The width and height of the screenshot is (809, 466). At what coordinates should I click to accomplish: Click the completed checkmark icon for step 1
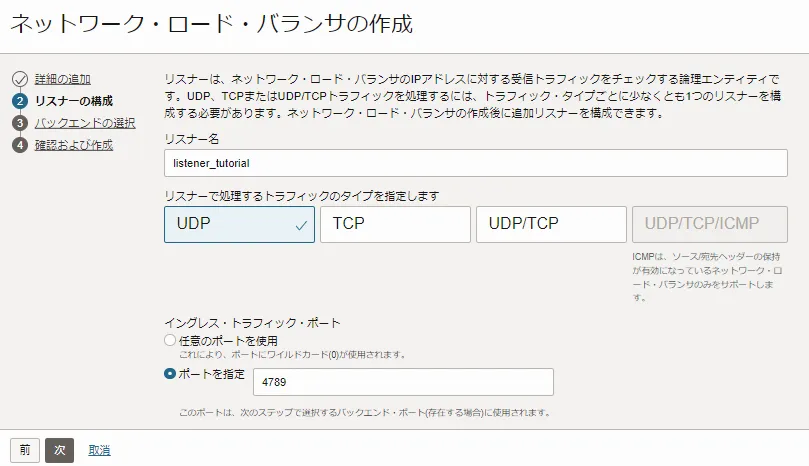tap(19, 79)
